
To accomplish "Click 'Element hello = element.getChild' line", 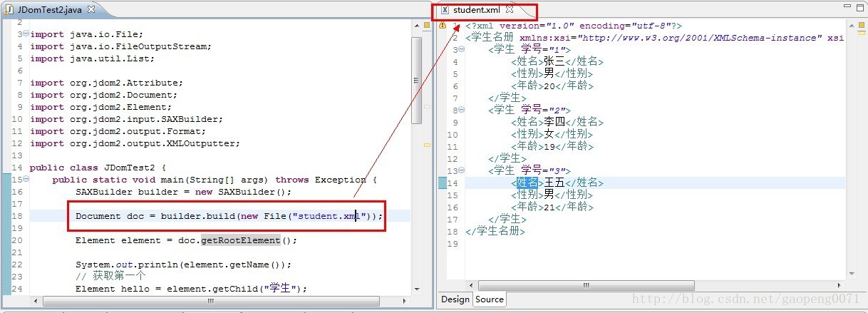I will click(191, 289).
